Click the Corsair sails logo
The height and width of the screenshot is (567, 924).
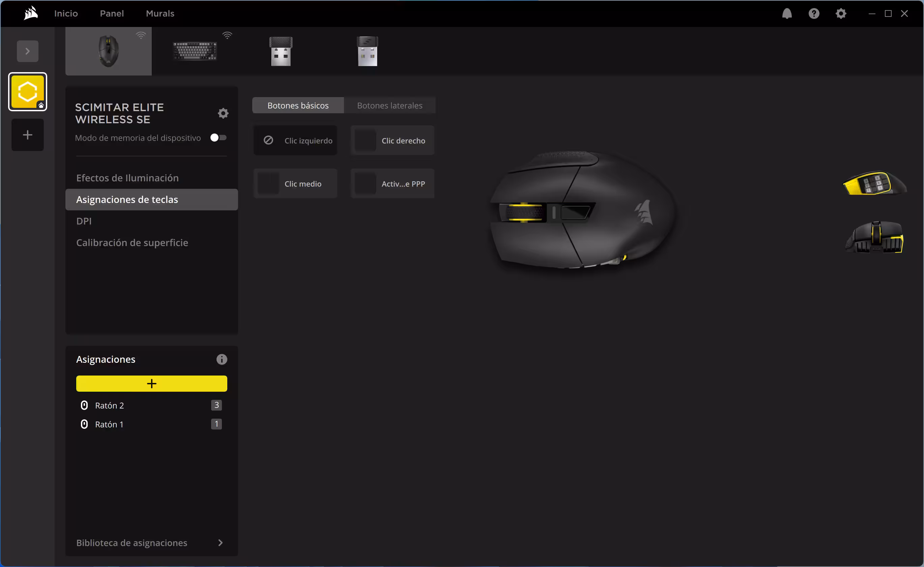[x=31, y=13]
